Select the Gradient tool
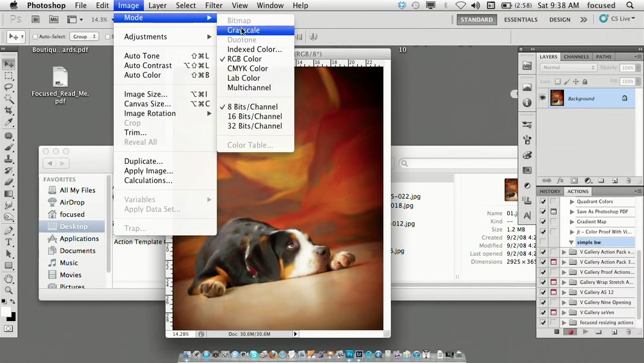The height and width of the screenshot is (363, 644). (9, 194)
